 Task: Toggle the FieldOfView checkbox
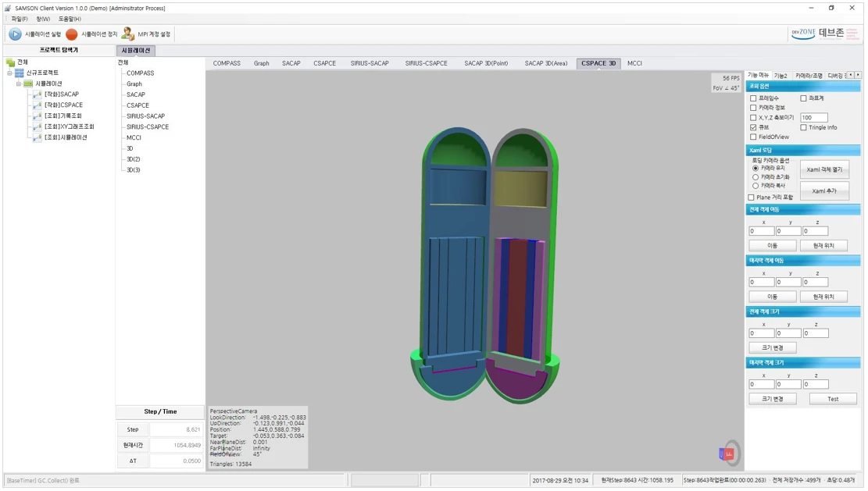(x=753, y=137)
